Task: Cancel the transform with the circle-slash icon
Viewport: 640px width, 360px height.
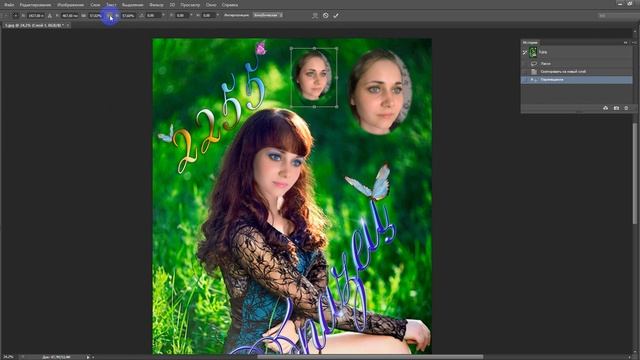Action: [326, 16]
